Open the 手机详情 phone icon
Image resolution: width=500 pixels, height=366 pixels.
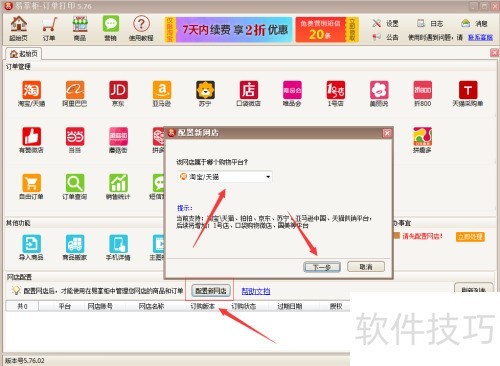(118, 248)
